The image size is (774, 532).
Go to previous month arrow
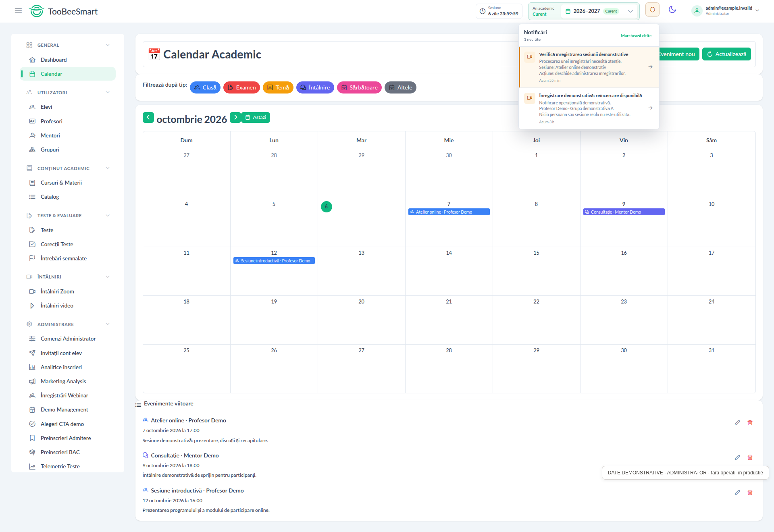[148, 117]
